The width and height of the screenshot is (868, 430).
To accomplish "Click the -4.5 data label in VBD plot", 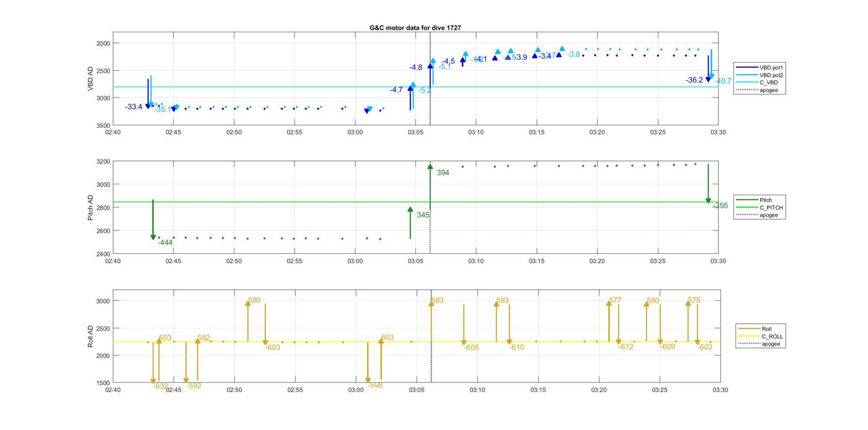I will point(448,61).
